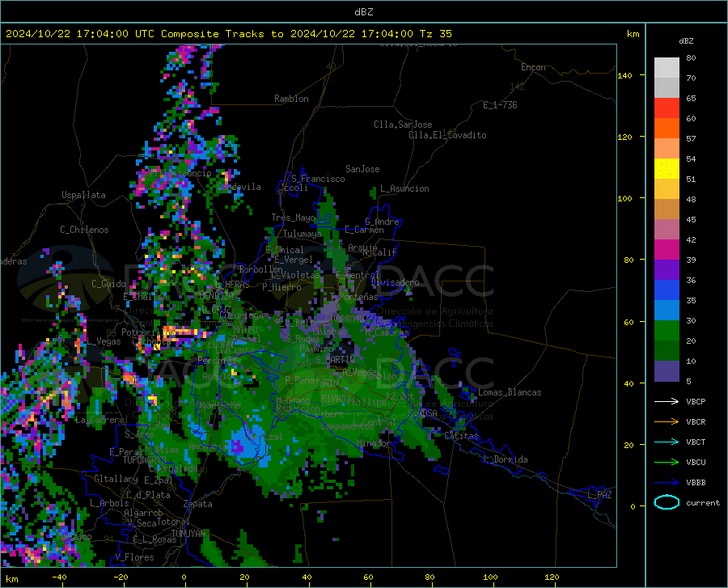The width and height of the screenshot is (728, 588).
Task: Select the light blue 30 dBZ swatch
Action: click(667, 311)
